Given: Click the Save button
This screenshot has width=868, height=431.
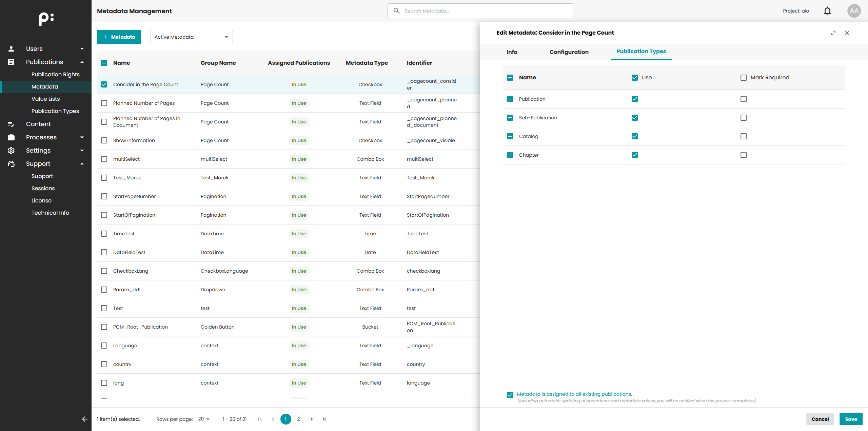Looking at the screenshot, I should click(x=851, y=419).
